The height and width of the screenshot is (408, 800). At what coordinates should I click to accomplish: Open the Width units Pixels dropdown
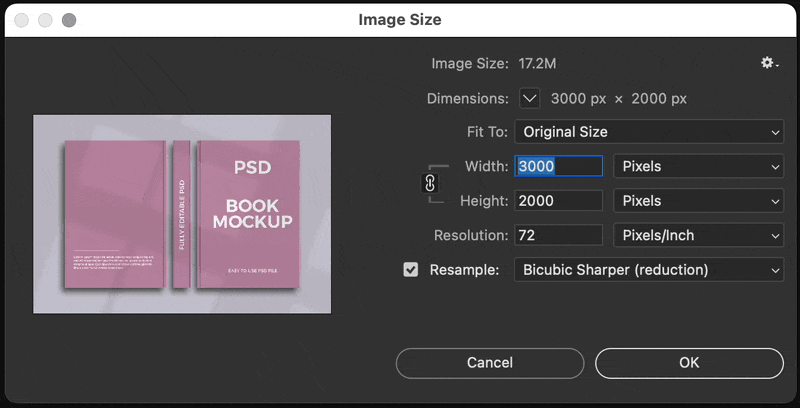(x=697, y=166)
